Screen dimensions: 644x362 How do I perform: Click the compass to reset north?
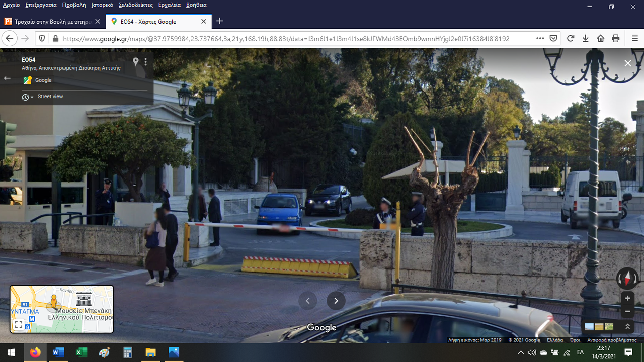pos(627,278)
